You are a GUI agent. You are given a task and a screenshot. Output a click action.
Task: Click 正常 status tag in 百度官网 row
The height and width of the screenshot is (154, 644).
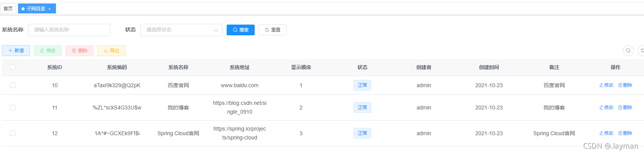(362, 85)
